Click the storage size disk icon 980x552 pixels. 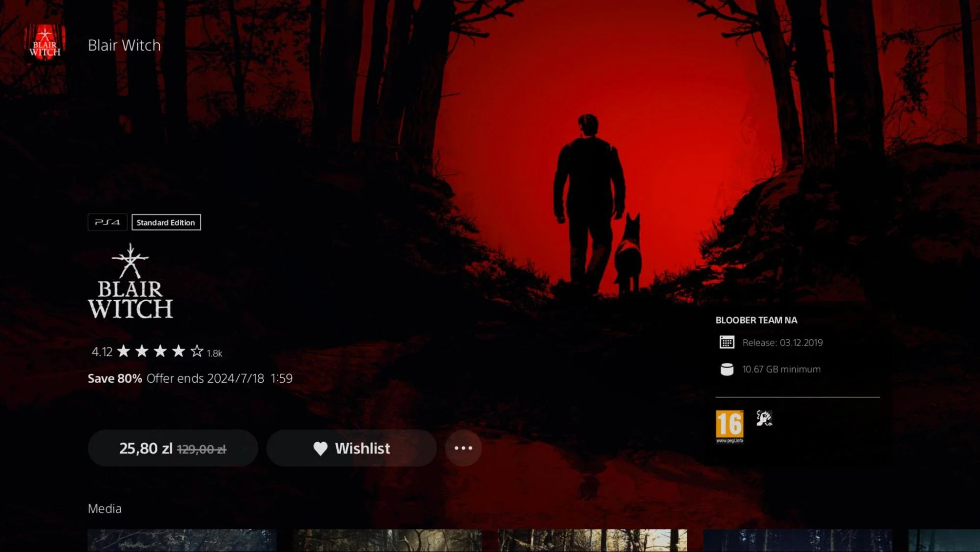tap(727, 369)
